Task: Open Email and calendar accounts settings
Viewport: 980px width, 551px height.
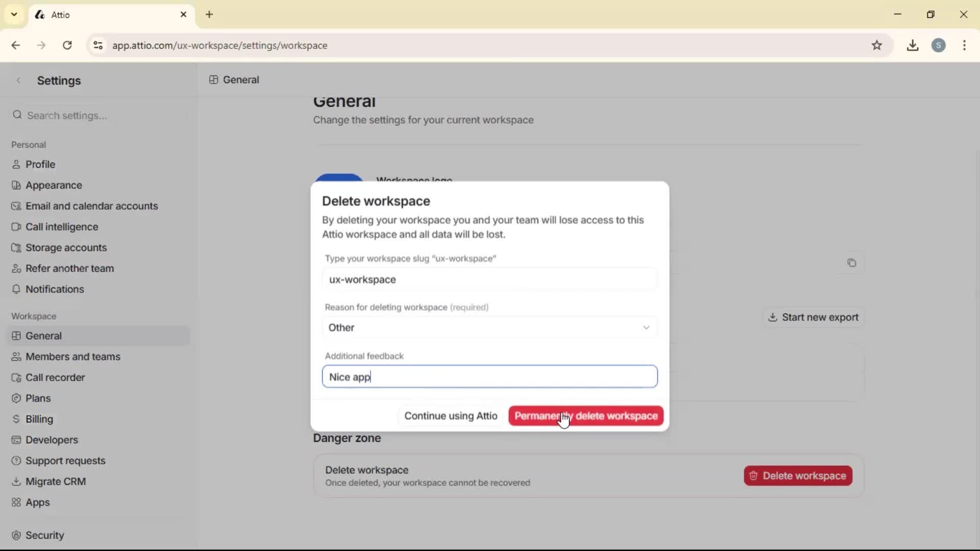Action: point(16,206)
